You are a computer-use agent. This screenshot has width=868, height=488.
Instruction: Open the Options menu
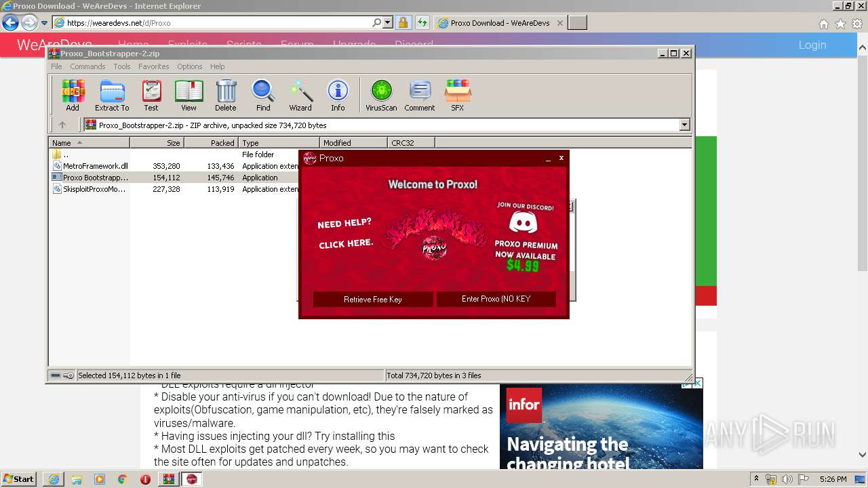click(190, 66)
